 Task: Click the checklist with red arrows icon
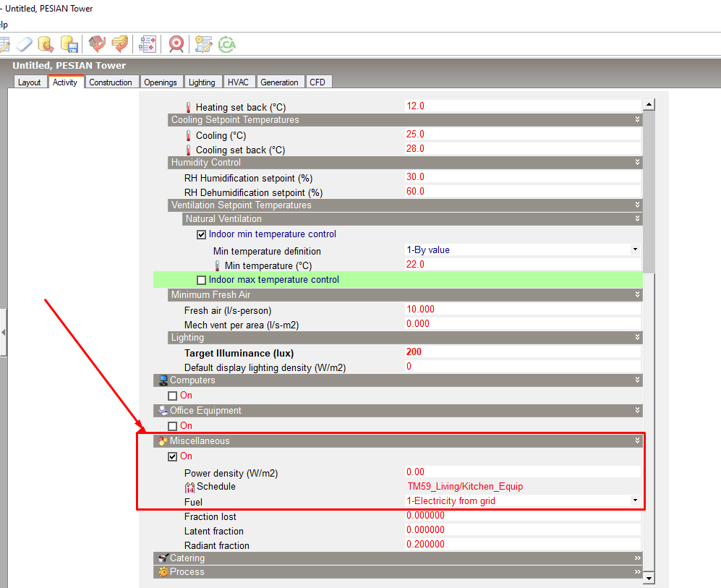coord(148,44)
